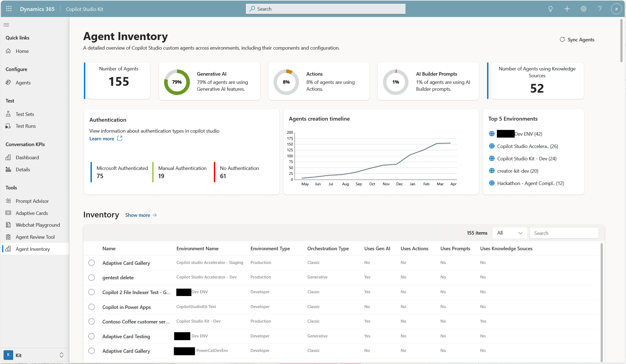Open the settings gear icon
This screenshot has width=626, height=364.
pos(583,9)
